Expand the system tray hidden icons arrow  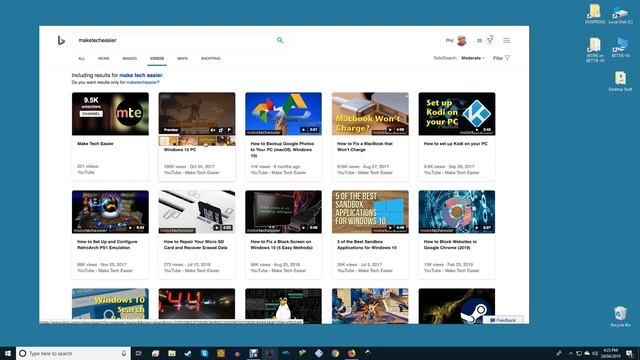coord(571,353)
